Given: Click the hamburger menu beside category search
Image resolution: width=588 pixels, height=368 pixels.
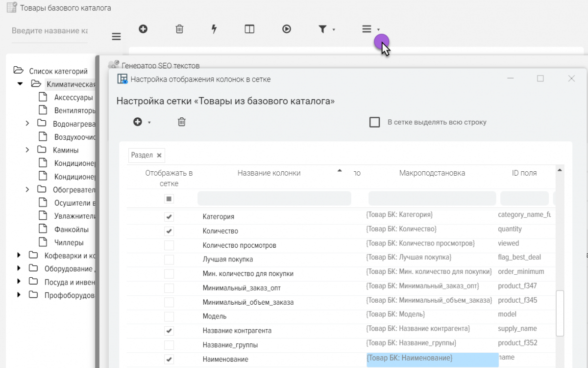Looking at the screenshot, I should (x=116, y=37).
